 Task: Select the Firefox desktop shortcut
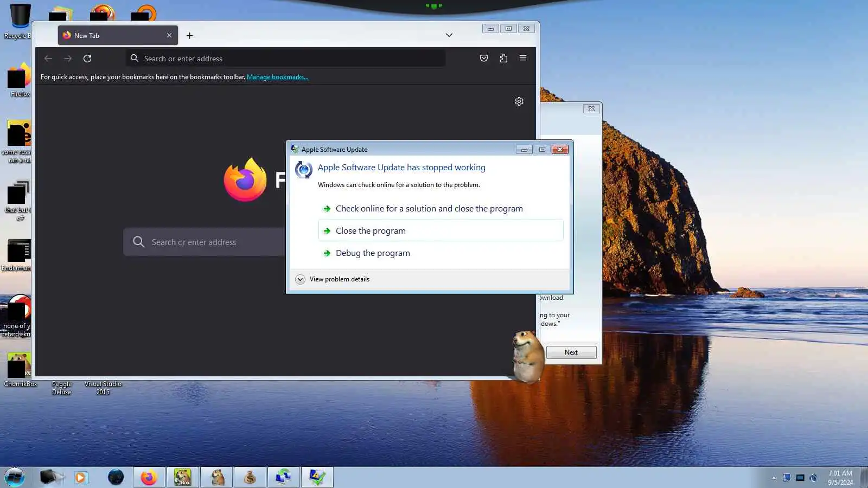[20, 80]
